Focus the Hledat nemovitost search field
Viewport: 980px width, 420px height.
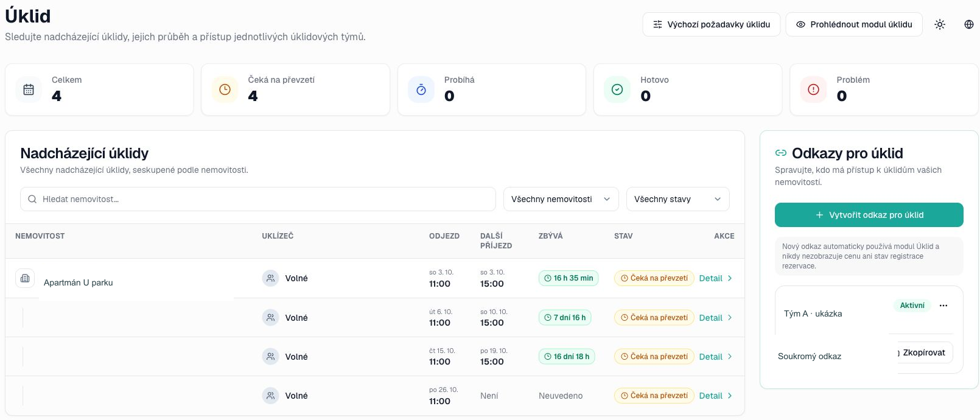(258, 199)
